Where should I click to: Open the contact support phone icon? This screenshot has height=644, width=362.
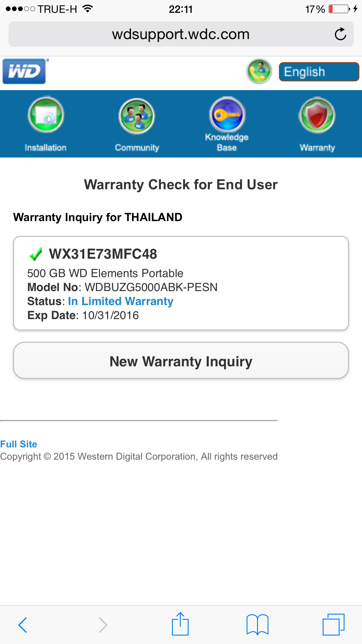259,71
